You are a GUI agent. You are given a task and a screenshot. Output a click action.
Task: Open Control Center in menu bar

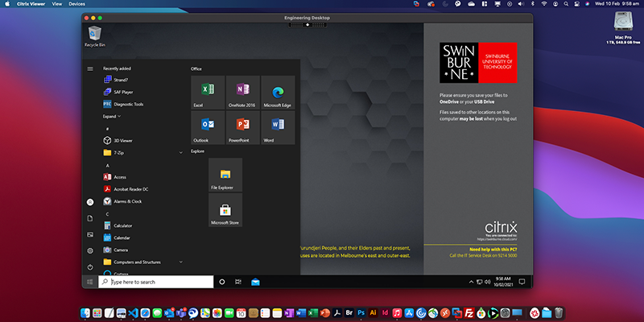pyautogui.click(x=576, y=4)
